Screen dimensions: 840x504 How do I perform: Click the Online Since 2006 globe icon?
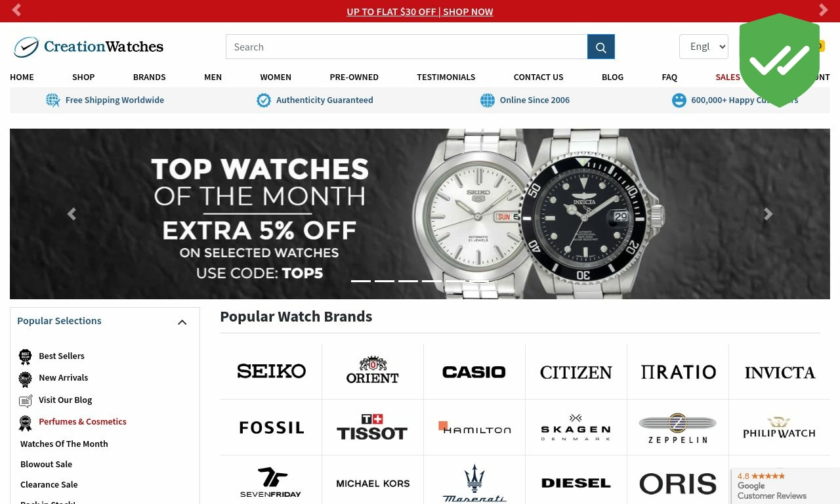tap(488, 100)
